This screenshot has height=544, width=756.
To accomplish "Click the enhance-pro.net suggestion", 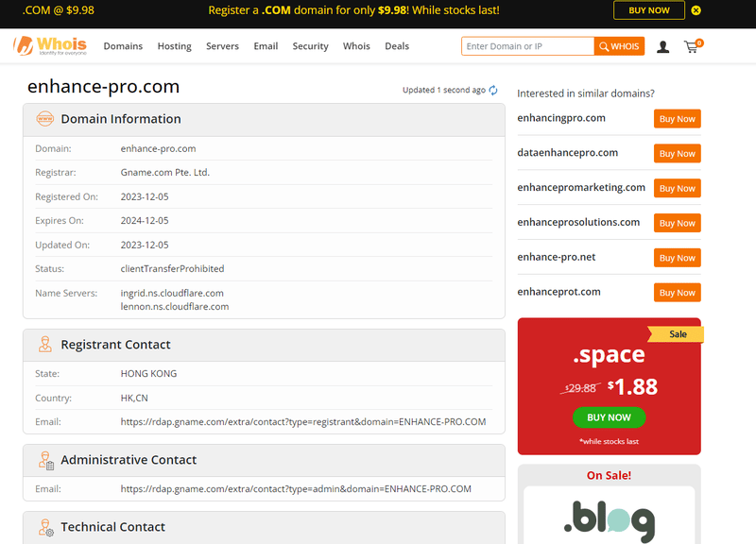I will click(x=557, y=257).
